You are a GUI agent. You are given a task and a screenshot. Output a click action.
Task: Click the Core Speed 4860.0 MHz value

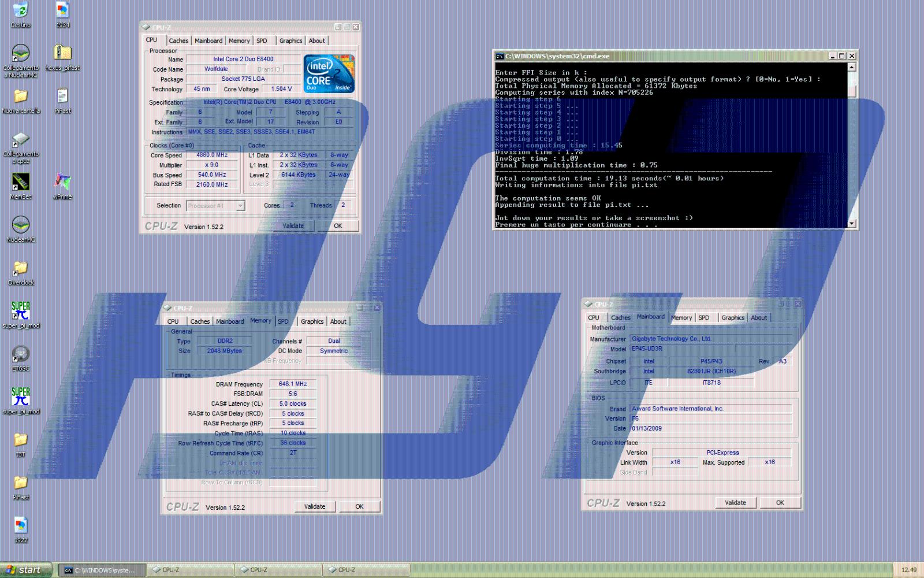(212, 155)
